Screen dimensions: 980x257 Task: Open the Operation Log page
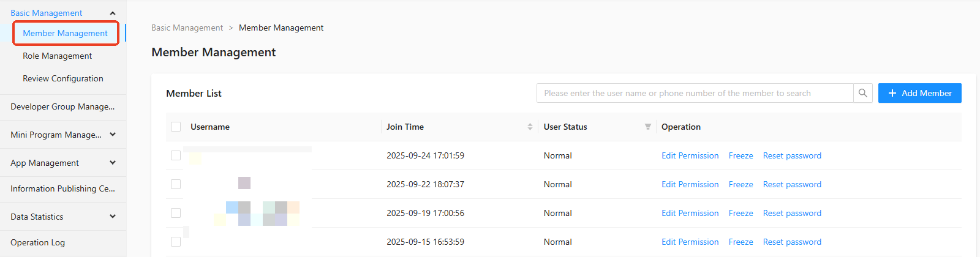[x=38, y=242]
